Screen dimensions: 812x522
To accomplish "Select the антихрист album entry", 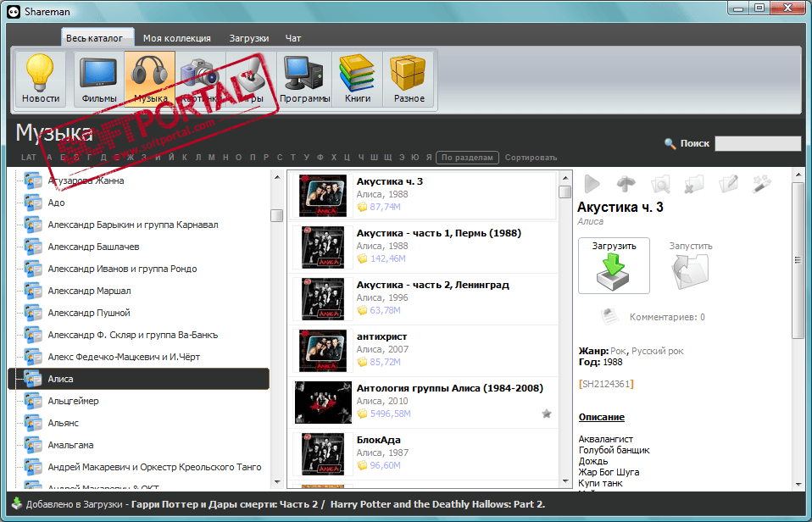I will point(423,351).
